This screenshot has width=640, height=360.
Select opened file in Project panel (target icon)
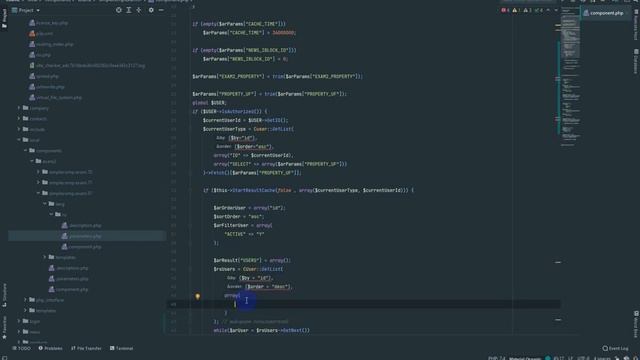(x=118, y=10)
